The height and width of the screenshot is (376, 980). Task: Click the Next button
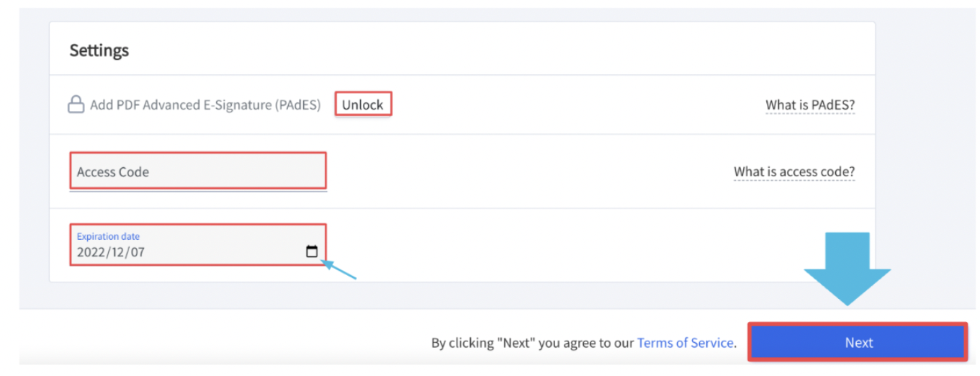[x=858, y=343]
